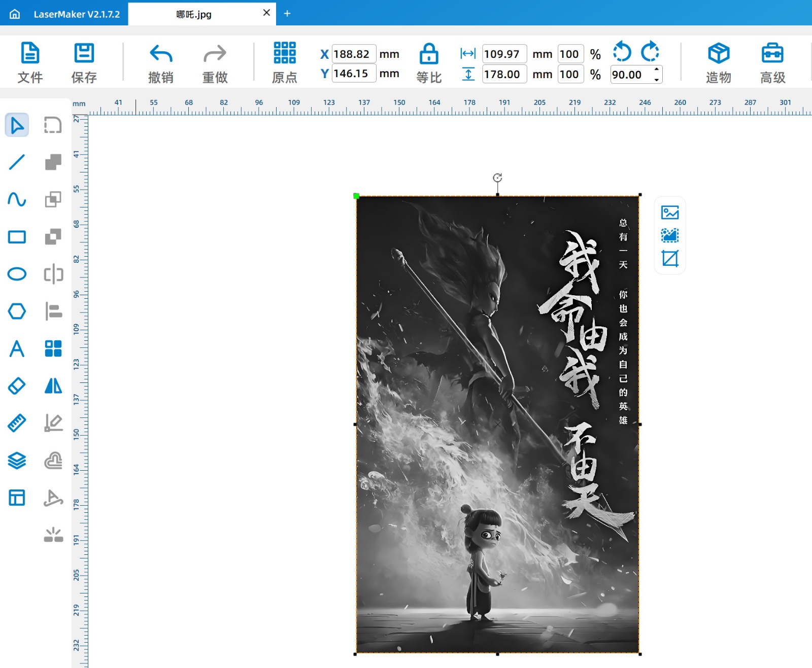This screenshot has height=668, width=812.
Task: Rotate clockwise using the right rotate icon
Action: pos(650,51)
